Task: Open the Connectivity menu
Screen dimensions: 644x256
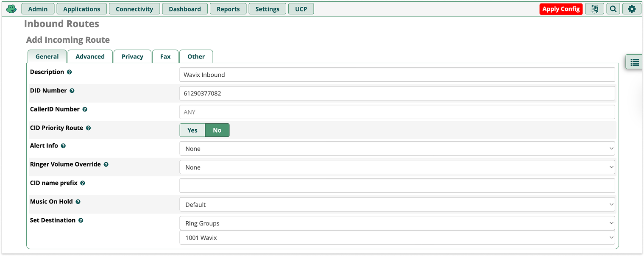Action: point(134,8)
